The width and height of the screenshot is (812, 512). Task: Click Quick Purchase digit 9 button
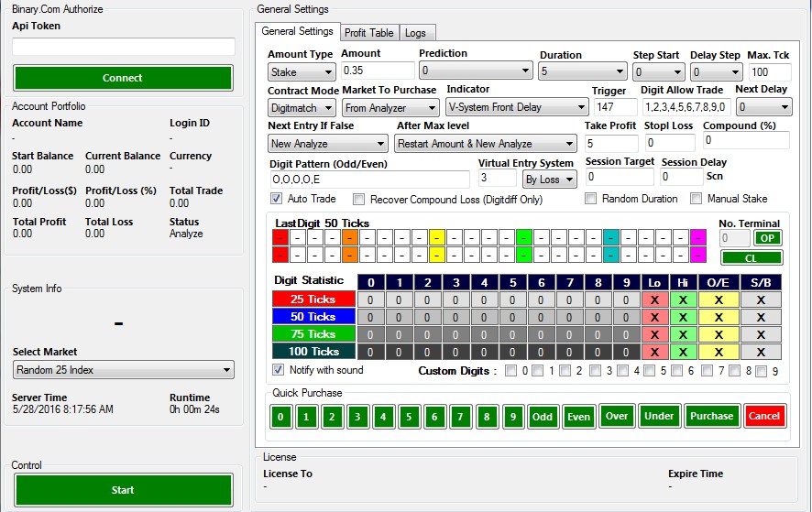(x=512, y=417)
